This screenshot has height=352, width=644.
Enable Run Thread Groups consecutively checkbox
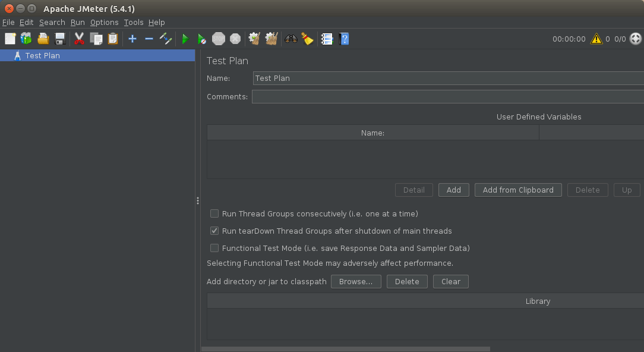[x=214, y=213]
